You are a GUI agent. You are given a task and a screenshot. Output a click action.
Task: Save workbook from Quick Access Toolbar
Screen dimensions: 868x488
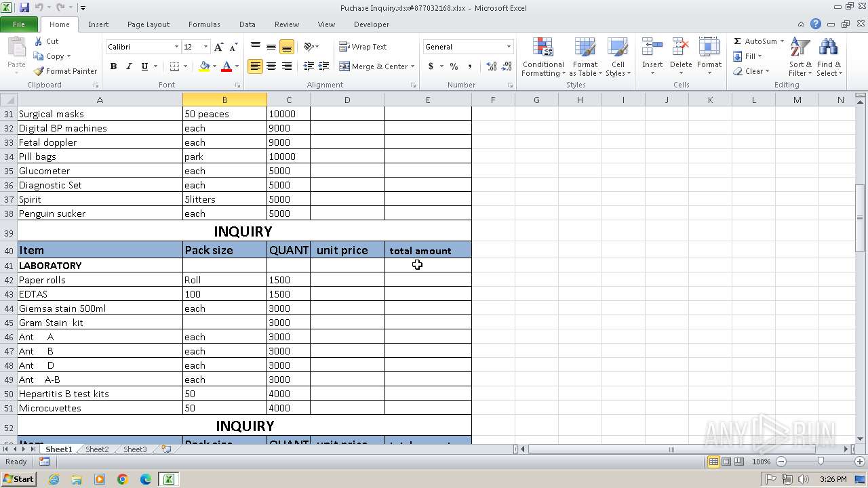coord(24,7)
